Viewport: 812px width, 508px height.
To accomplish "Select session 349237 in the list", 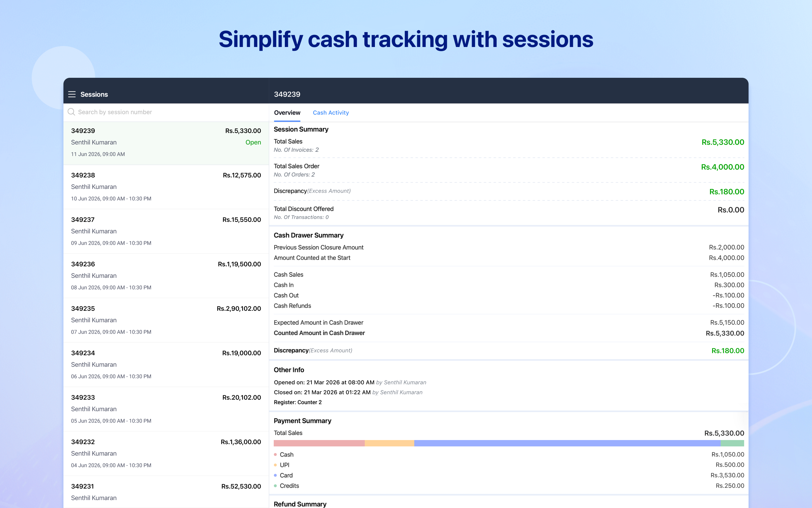I will click(166, 231).
